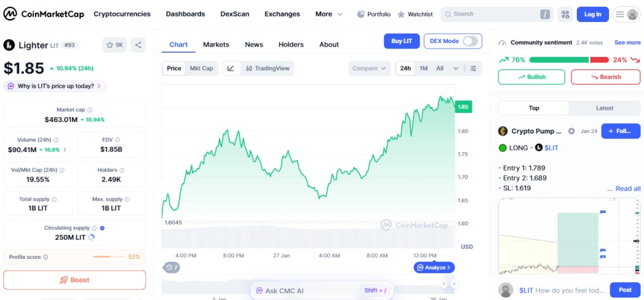Click the CoinMarketCap logo
The width and height of the screenshot is (644, 300).
[x=44, y=14]
